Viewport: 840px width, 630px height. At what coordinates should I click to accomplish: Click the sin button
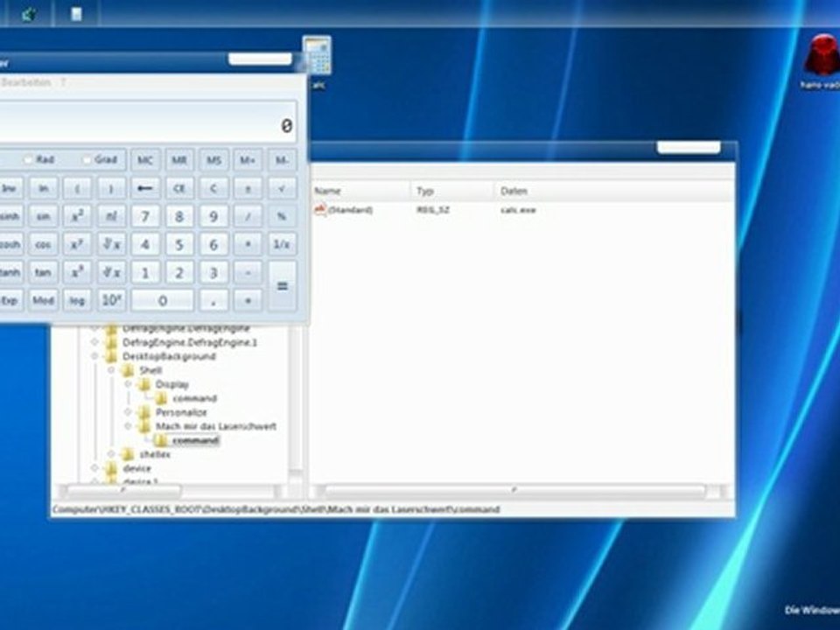click(x=43, y=216)
